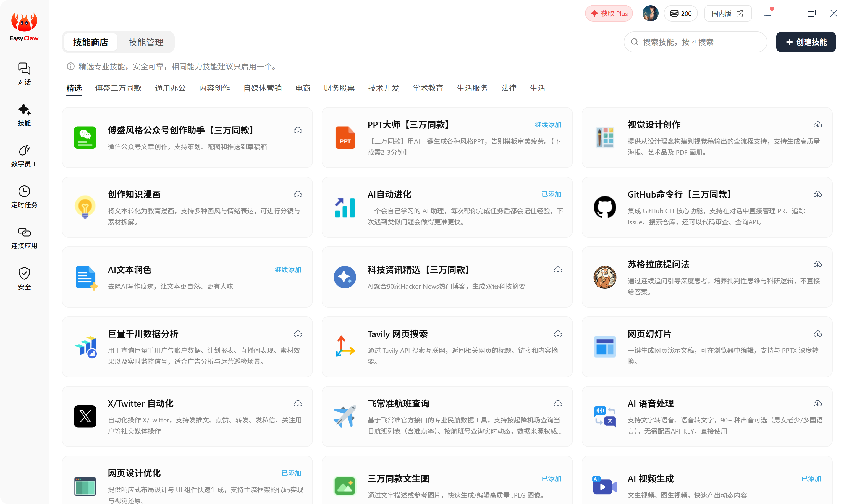Click 已添加 on AI自动进化

(x=551, y=194)
